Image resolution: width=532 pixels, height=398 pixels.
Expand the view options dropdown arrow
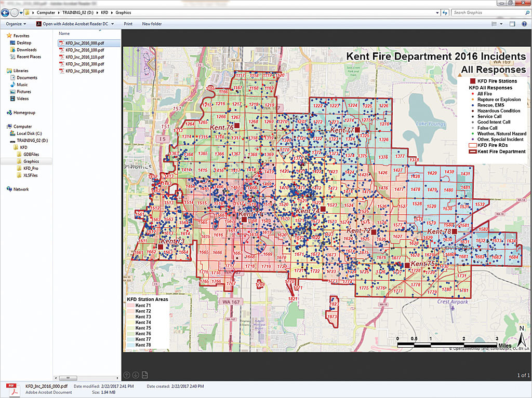click(501, 24)
